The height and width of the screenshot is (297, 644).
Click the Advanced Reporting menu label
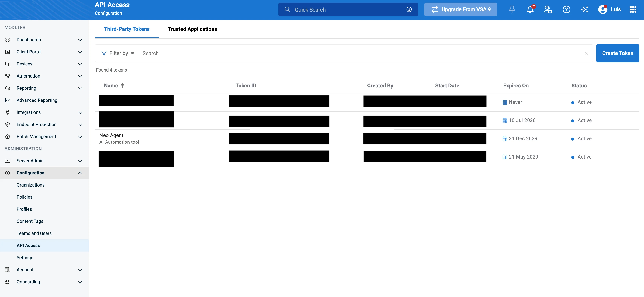coord(37,100)
